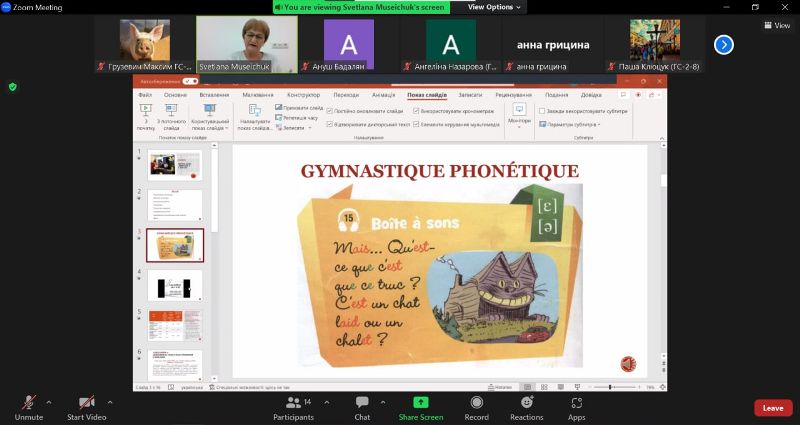Select slide 2 thumbnail

pos(174,205)
